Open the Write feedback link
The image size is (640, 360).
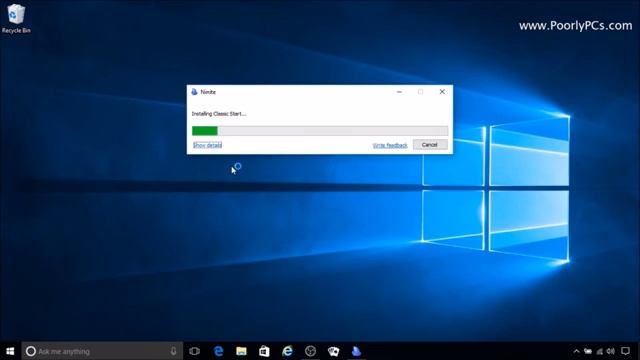click(390, 145)
